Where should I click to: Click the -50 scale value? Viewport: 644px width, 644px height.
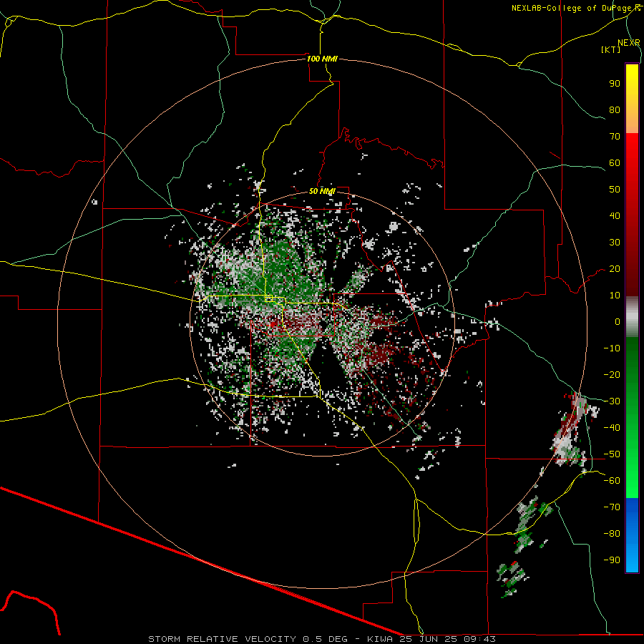[x=612, y=454]
